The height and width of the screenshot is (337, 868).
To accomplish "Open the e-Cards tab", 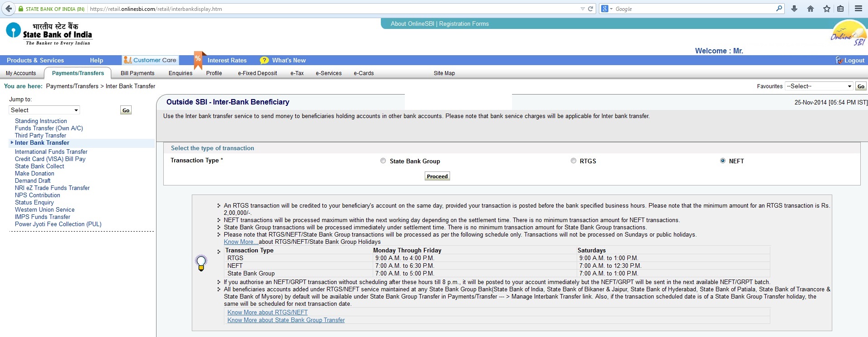I will pyautogui.click(x=364, y=73).
